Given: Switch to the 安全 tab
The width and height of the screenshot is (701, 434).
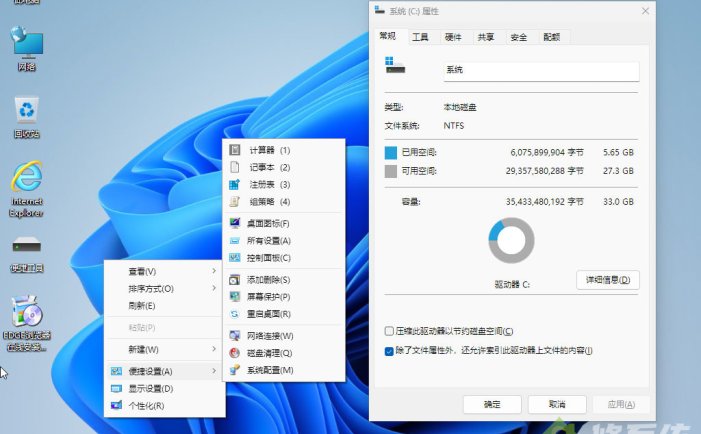Looking at the screenshot, I should click(519, 37).
